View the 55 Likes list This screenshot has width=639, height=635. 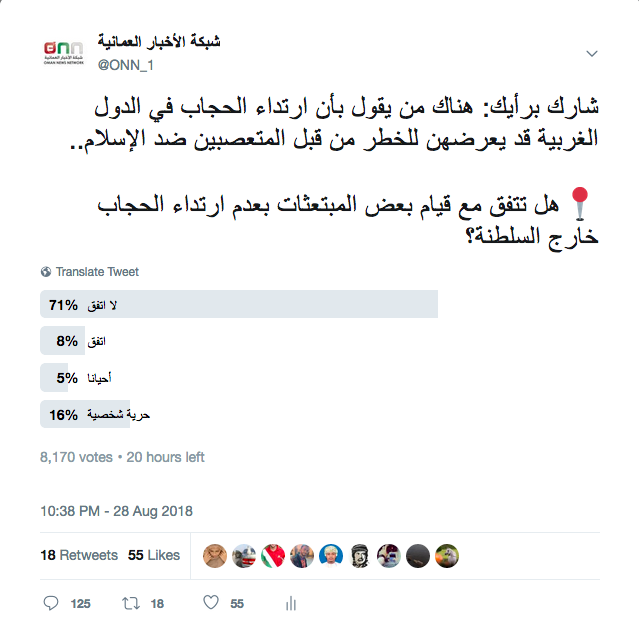pyautogui.click(x=154, y=555)
